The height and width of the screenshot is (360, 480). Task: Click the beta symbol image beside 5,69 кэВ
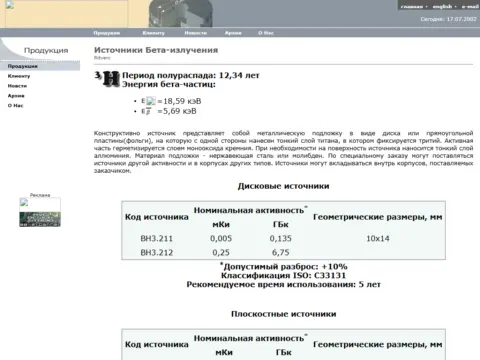coord(148,111)
